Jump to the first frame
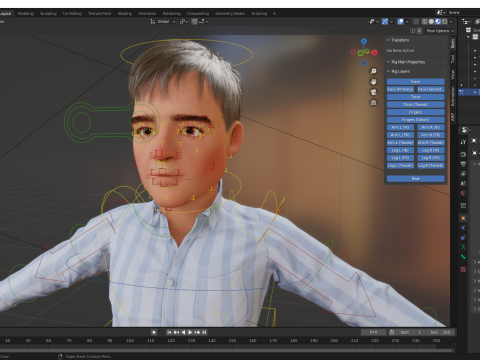Image resolution: width=480 pixels, height=360 pixels. pyautogui.click(x=169, y=332)
